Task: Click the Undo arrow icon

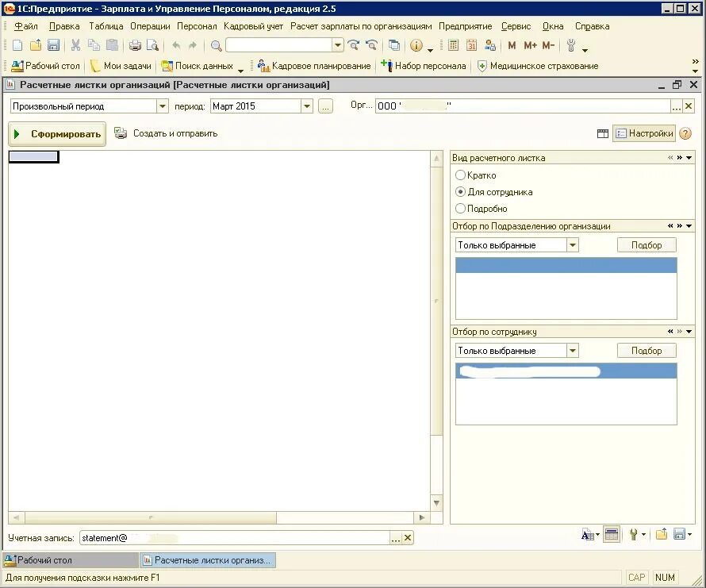Action: coord(176,45)
